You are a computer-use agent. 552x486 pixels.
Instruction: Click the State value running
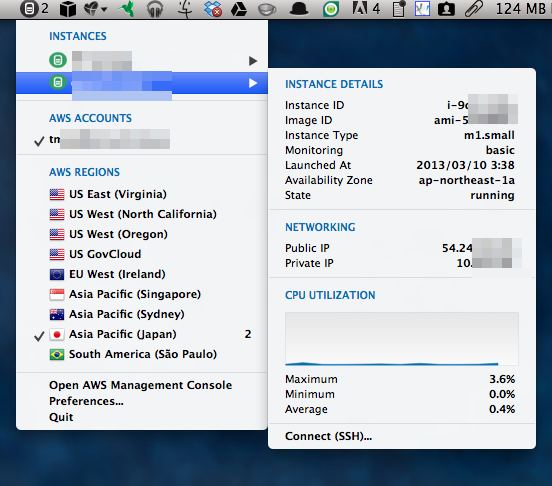tap(493, 195)
